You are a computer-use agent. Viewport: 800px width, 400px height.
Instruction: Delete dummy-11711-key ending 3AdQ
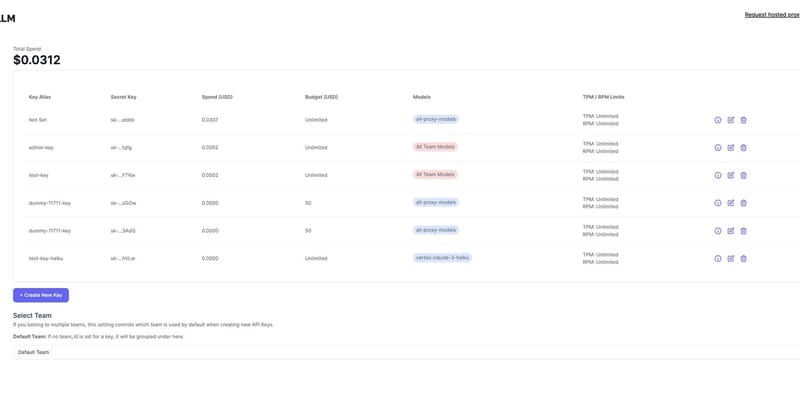tap(743, 231)
